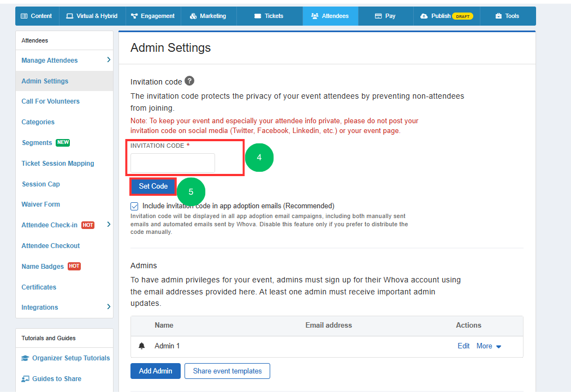Click the Add Admin button
This screenshot has width=571, height=392.
click(x=155, y=371)
